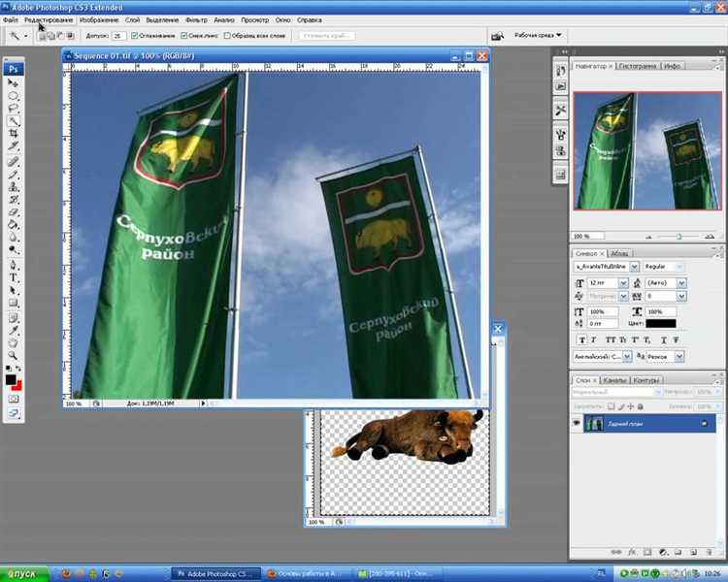This screenshot has width=728, height=582.
Task: Select the Crop tool
Action: (x=14, y=133)
